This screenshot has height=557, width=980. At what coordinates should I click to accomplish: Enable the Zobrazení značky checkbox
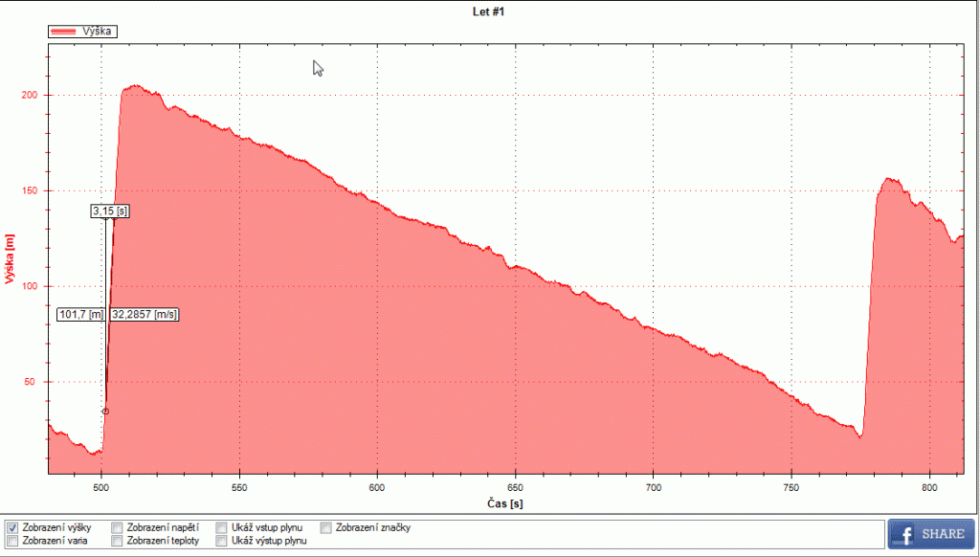tap(326, 527)
